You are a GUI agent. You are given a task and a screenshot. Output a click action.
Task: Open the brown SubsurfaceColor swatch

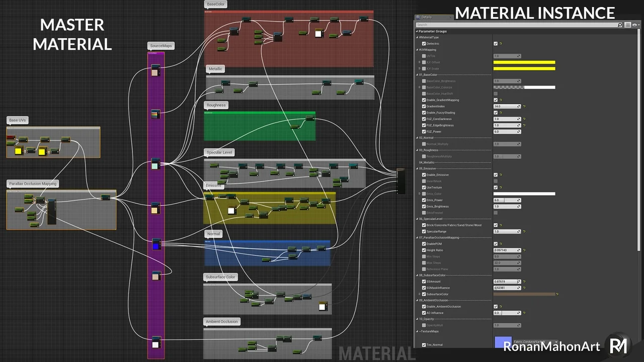524,294
